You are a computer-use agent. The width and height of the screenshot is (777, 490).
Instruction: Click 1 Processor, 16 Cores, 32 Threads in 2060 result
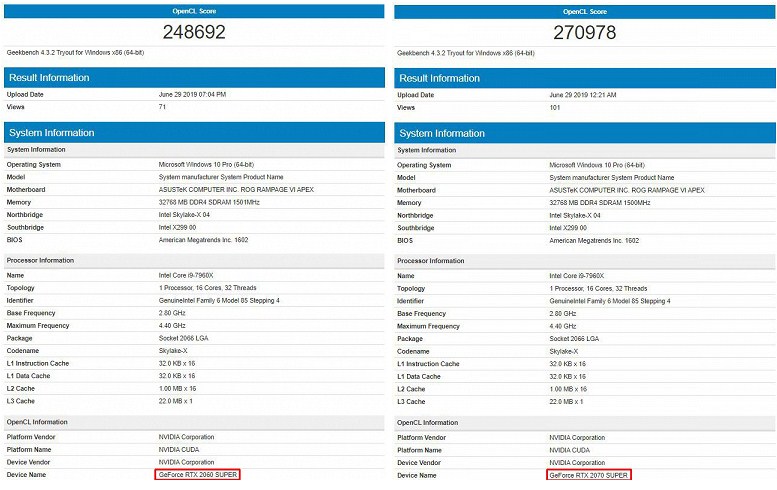tap(208, 288)
